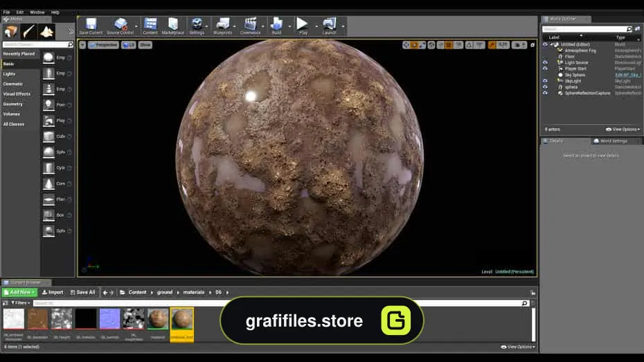The width and height of the screenshot is (644, 362).
Task: Navigate back in Content Browser history
Action: (105, 293)
